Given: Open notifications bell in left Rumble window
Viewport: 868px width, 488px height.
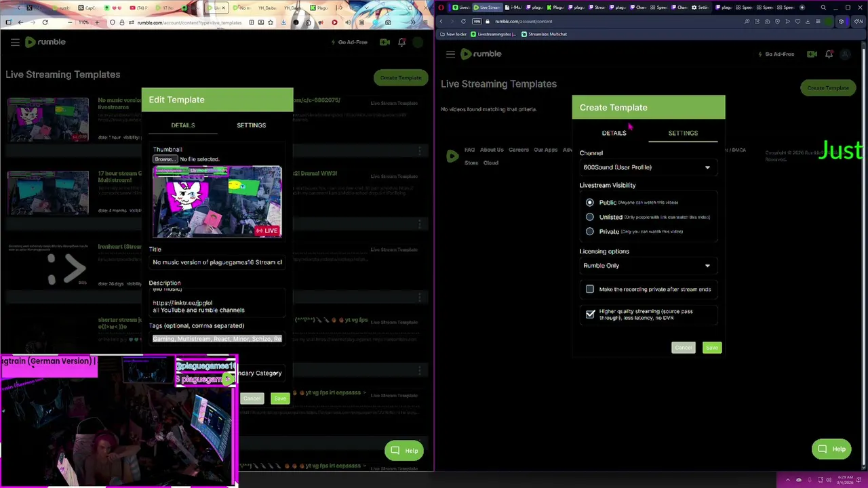Looking at the screenshot, I should (x=401, y=42).
